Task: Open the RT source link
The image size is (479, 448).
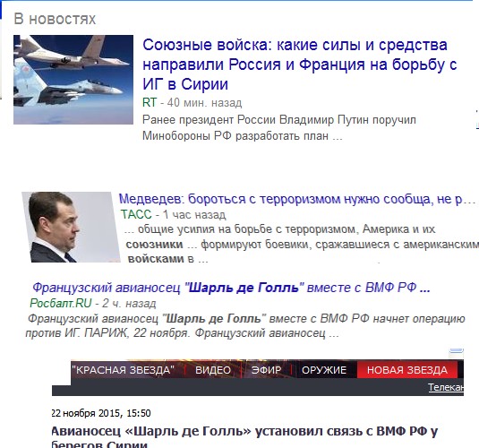Action: [150, 102]
